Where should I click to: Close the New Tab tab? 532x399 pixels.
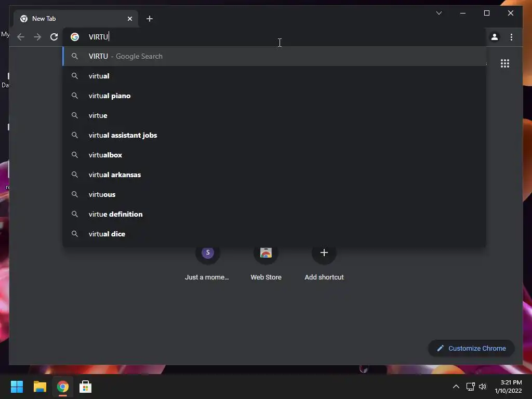(x=129, y=19)
